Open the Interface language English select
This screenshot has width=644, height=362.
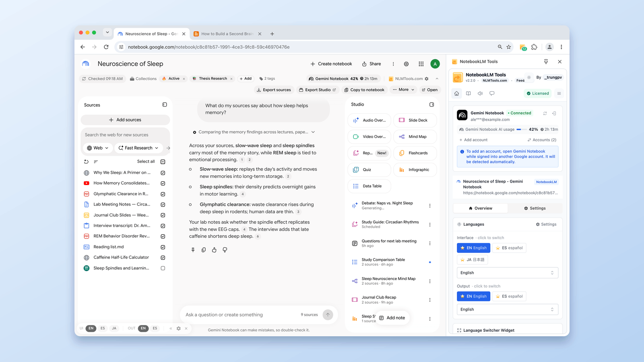pos(508,273)
